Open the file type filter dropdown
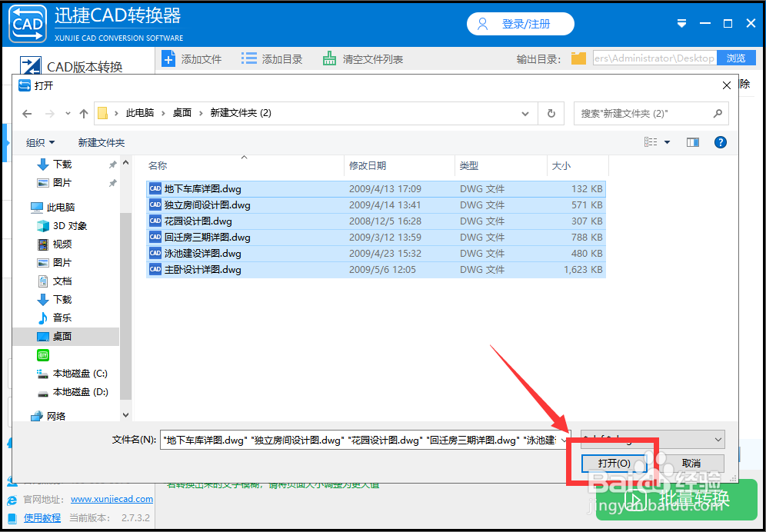Image resolution: width=766 pixels, height=532 pixels. [x=653, y=440]
